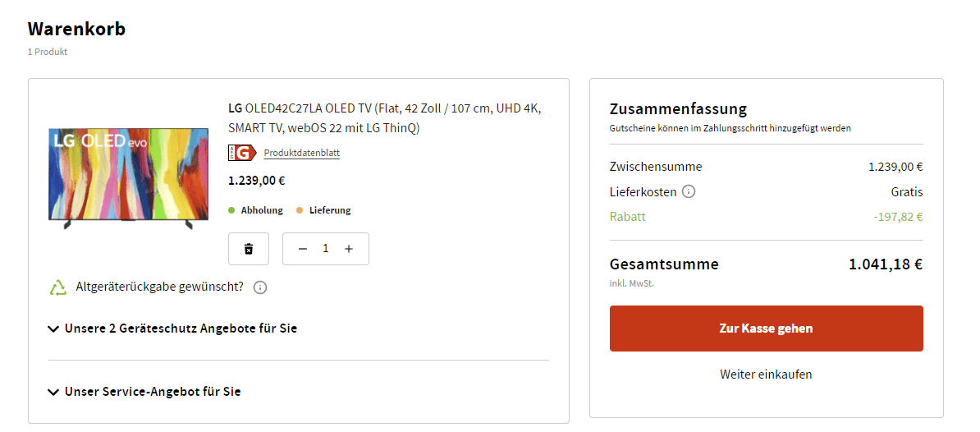This screenshot has height=432, width=980.
Task: Click the quantity field showing 1
Action: [326, 249]
